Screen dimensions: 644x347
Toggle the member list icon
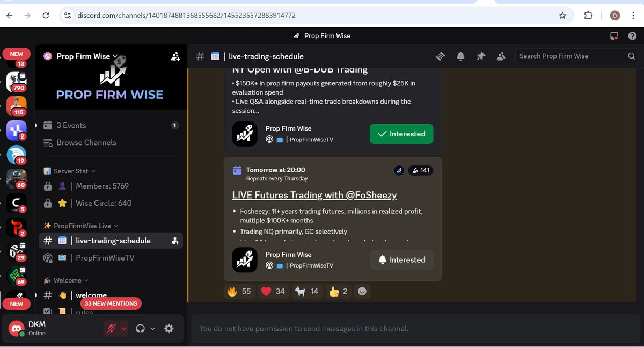tap(501, 56)
